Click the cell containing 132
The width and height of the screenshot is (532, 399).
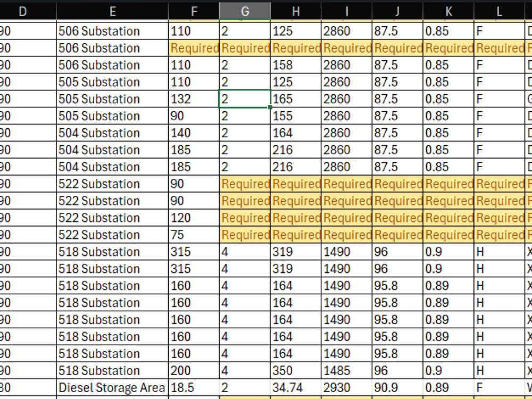coord(194,99)
